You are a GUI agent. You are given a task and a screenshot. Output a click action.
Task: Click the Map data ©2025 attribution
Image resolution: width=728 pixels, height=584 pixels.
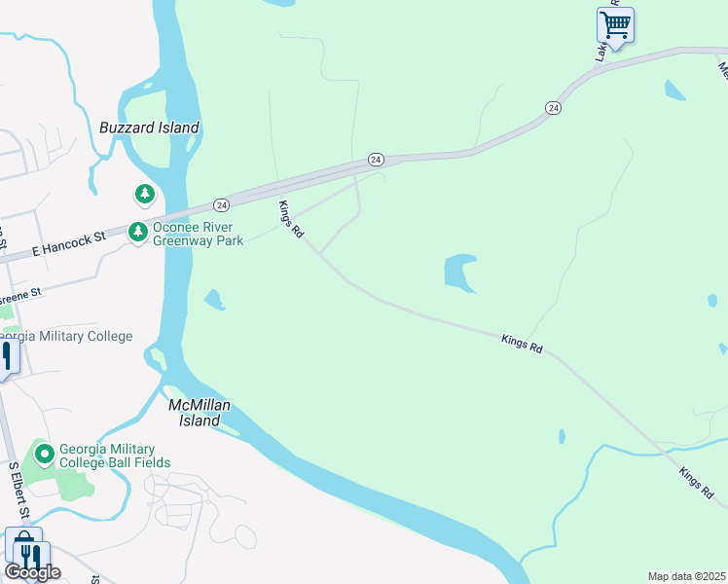(x=687, y=576)
